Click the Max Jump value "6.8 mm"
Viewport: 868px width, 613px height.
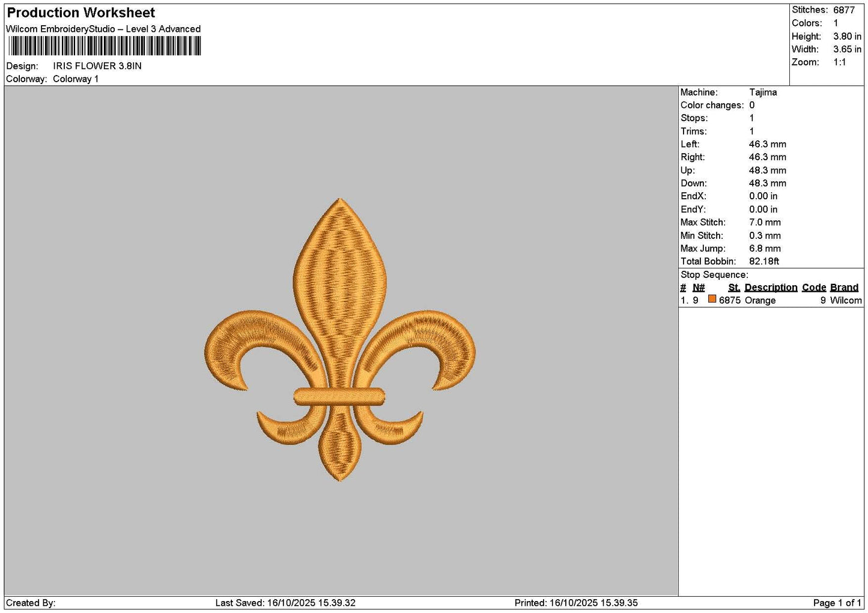pos(765,249)
